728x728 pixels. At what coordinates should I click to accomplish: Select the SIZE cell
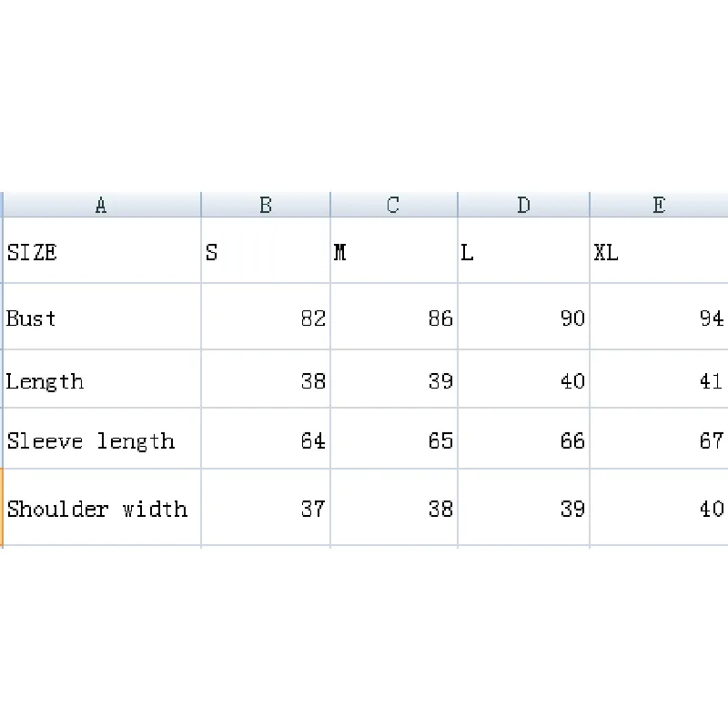coord(101,252)
